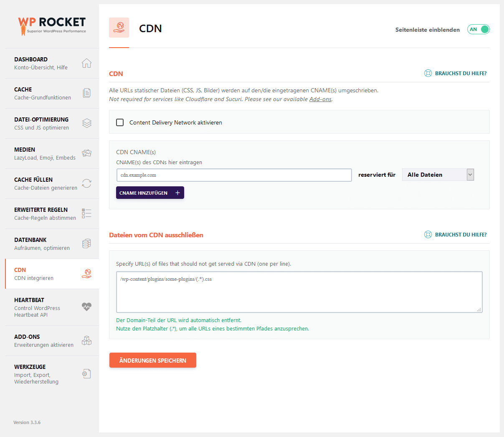Open Datenbank menu item
Image resolution: width=504 pixels, height=437 pixels.
pyautogui.click(x=52, y=244)
